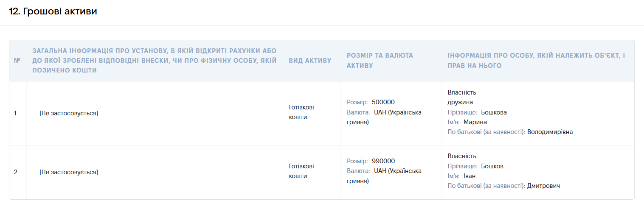644x212 pixels.
Task: Click the surname 'Бошкова'
Action: [494, 112]
